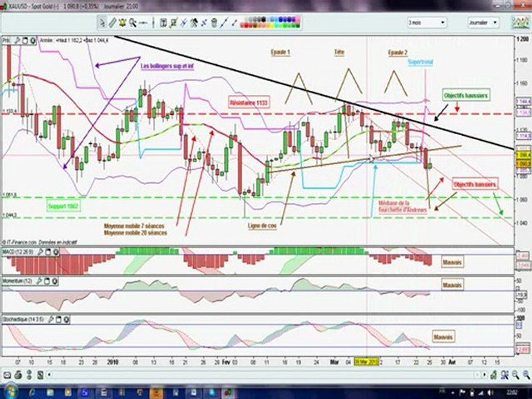
Task: Pick the pink color swatch
Action: (298, 19)
